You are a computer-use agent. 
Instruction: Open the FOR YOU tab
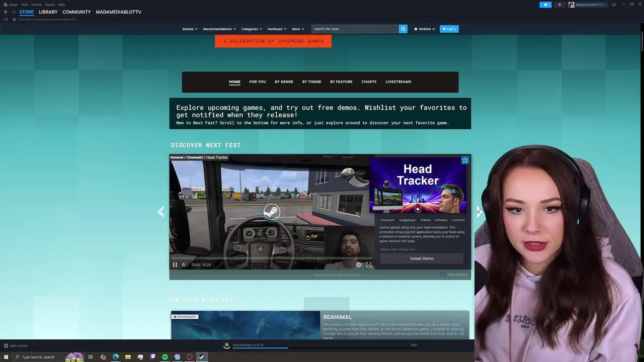[258, 82]
